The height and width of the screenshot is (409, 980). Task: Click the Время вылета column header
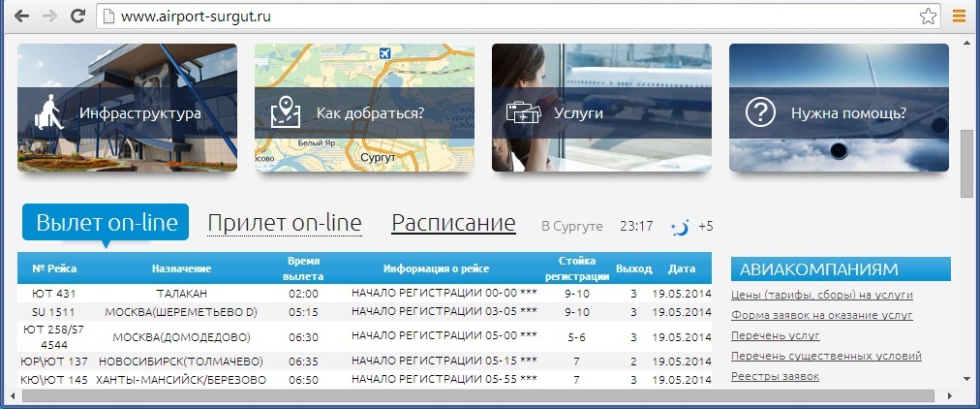point(303,268)
